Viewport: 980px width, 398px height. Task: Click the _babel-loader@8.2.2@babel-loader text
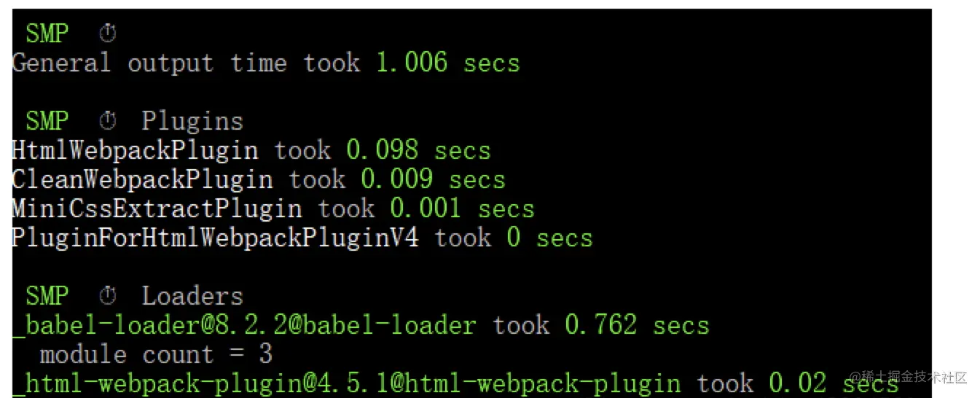[x=244, y=325]
